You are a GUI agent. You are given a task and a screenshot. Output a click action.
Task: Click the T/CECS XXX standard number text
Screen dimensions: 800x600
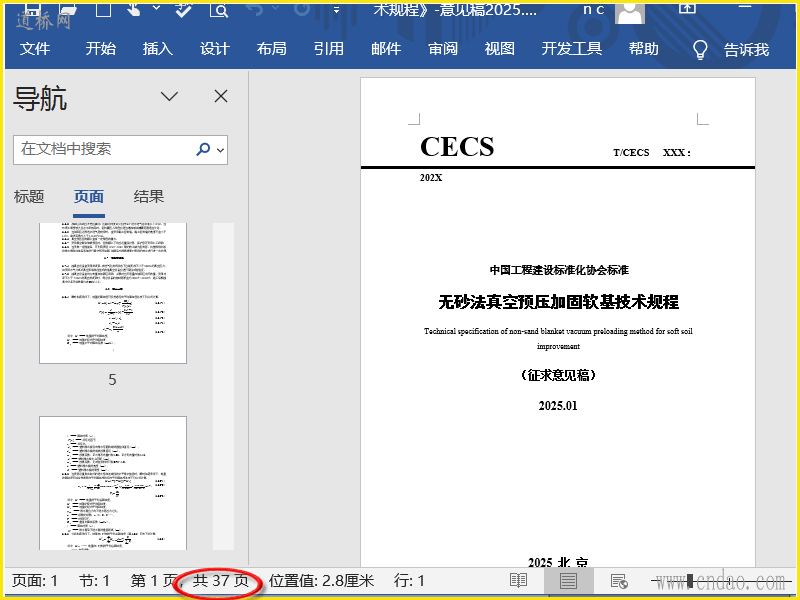652,153
